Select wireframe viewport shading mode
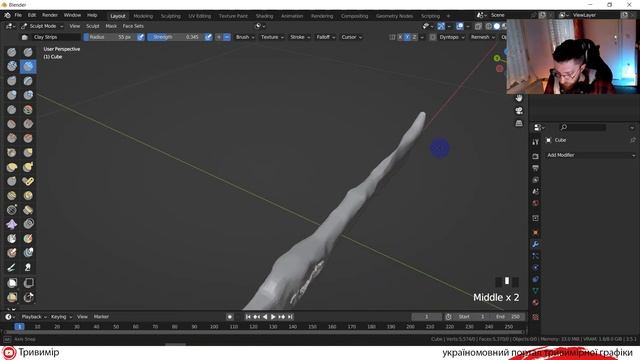 (489, 26)
